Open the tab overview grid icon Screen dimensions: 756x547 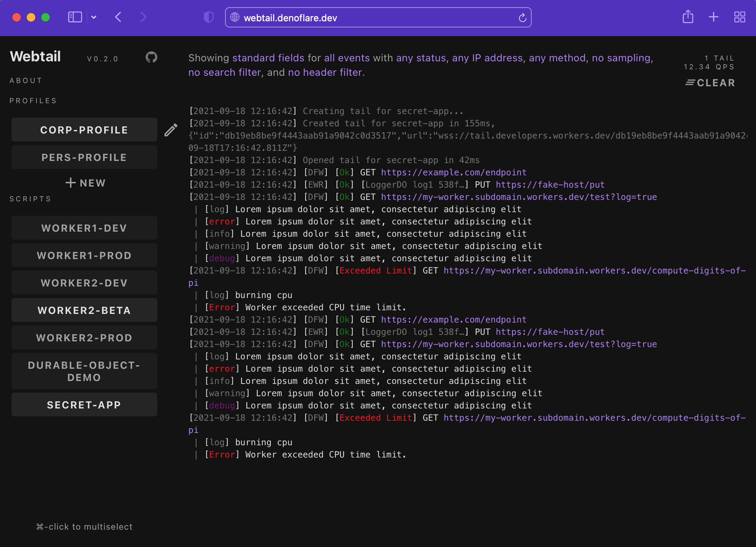[739, 17]
